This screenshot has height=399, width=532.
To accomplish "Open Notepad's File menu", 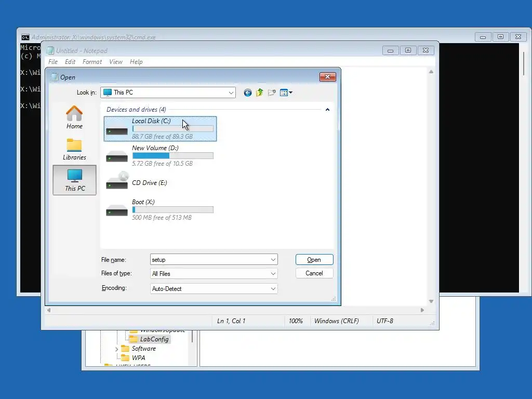I will point(53,62).
